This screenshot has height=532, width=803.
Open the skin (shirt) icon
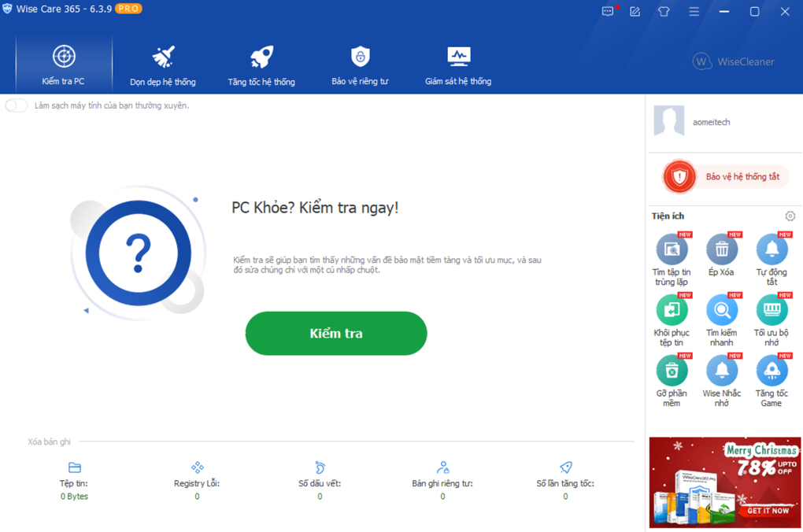point(664,11)
